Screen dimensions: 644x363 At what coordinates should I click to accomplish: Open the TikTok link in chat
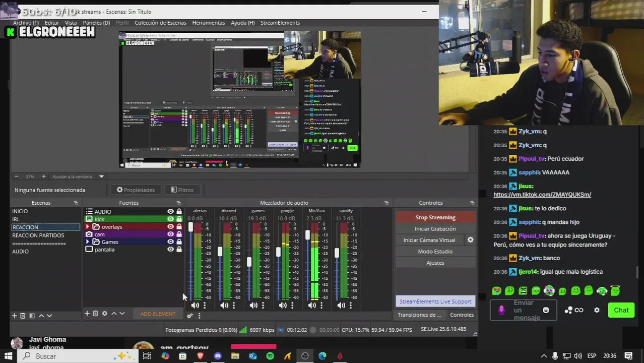pos(542,195)
